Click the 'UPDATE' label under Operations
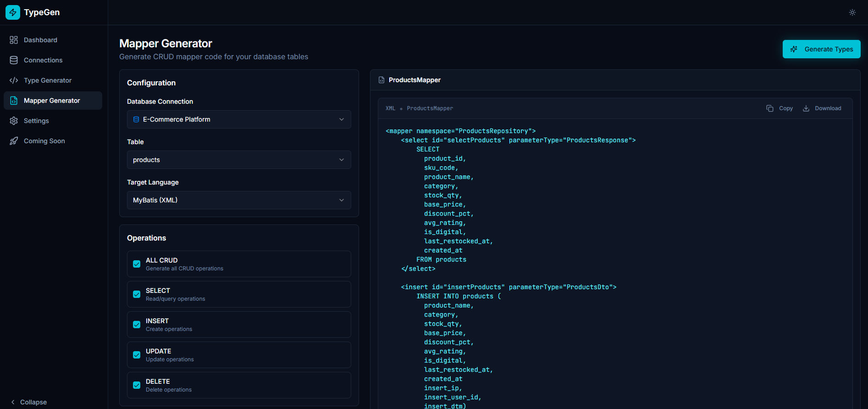 158,351
